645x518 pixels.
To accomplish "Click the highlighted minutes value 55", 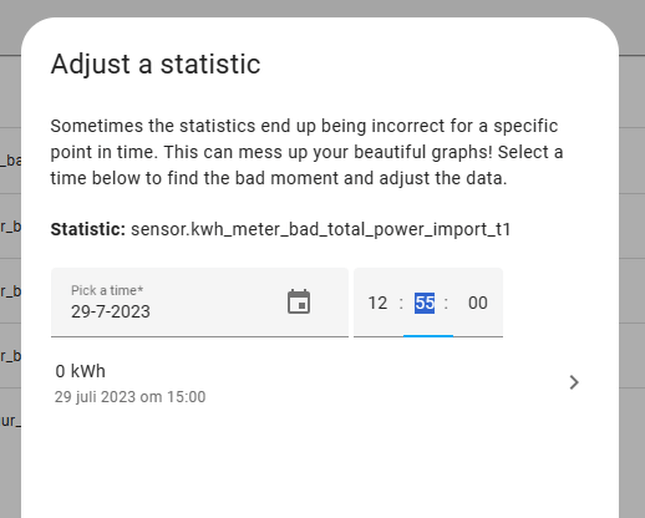I will 424,303.
